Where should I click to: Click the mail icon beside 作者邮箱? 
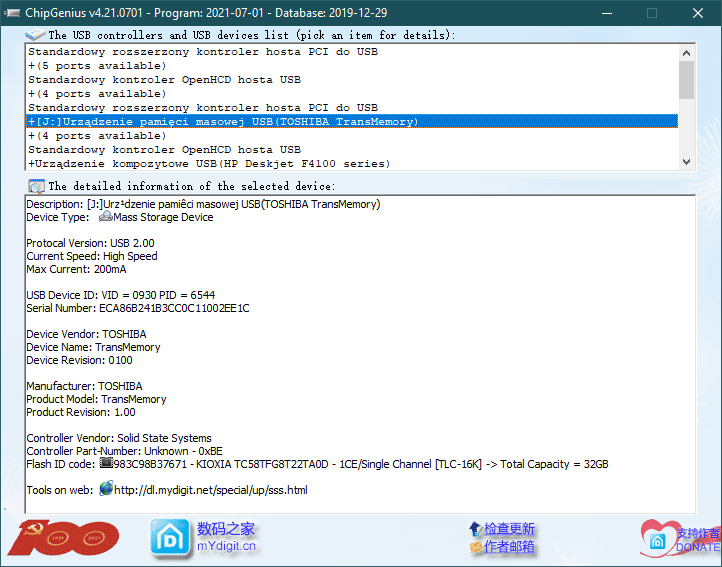475,547
